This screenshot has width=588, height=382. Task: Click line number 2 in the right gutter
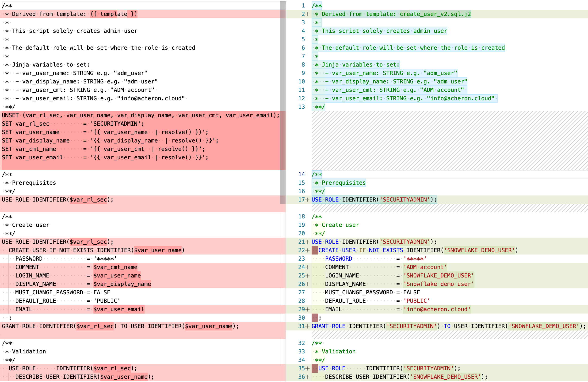(x=303, y=14)
